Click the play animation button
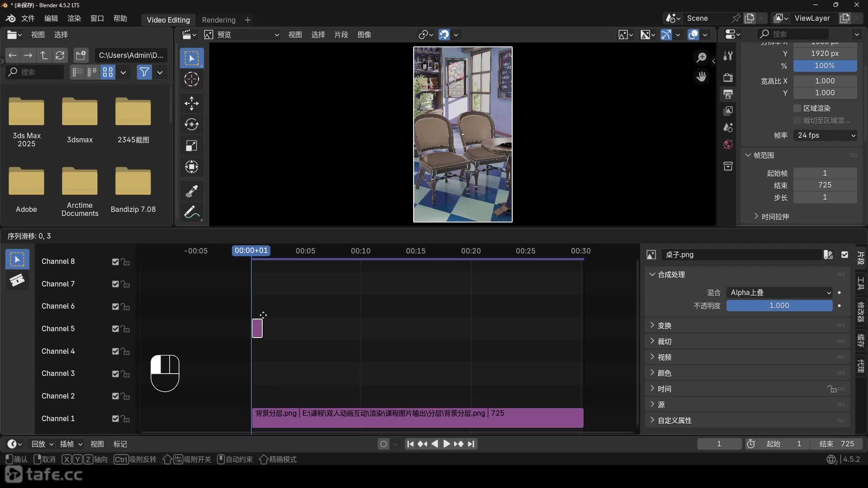The height and width of the screenshot is (488, 868). point(446,444)
